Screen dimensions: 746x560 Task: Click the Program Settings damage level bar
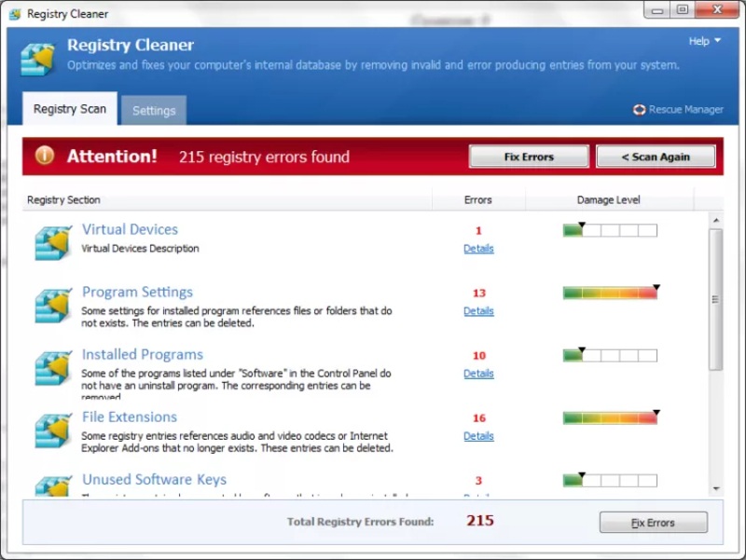click(x=610, y=293)
